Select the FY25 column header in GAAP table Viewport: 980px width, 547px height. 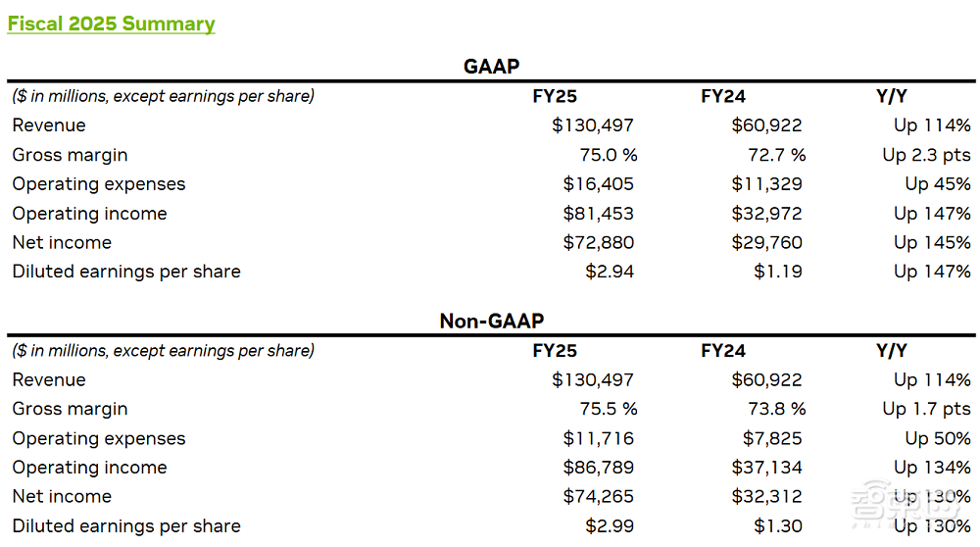555,96
